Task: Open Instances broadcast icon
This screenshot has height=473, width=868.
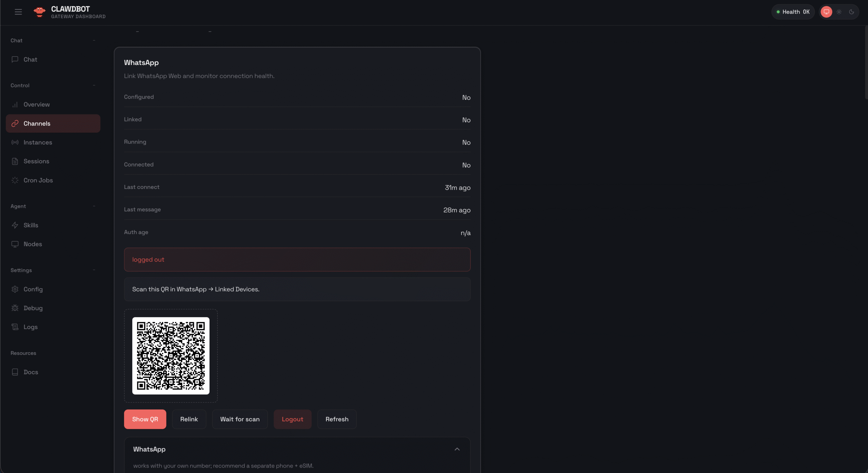Action: click(15, 143)
